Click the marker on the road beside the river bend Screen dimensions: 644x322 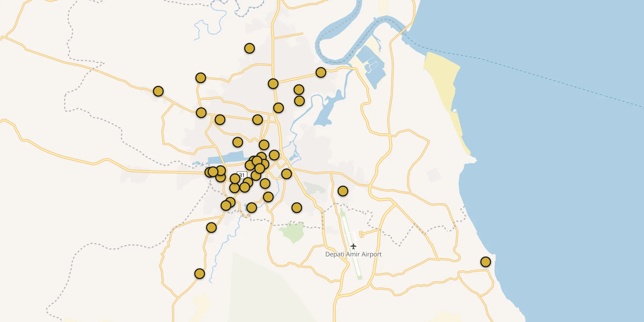(321, 72)
